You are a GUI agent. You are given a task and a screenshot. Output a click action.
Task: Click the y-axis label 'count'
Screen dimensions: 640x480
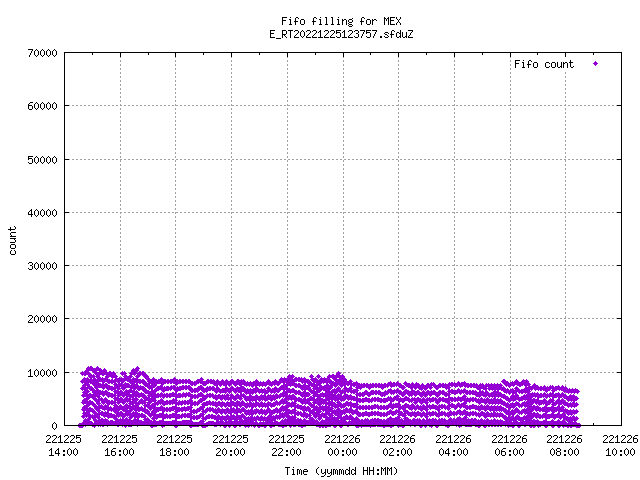pyautogui.click(x=12, y=241)
